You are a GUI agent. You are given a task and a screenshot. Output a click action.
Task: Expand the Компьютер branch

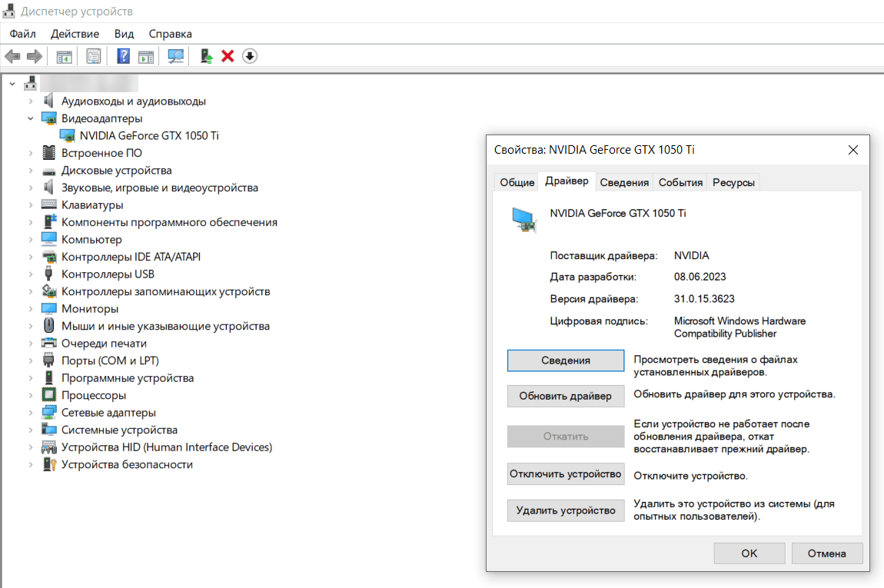point(31,240)
